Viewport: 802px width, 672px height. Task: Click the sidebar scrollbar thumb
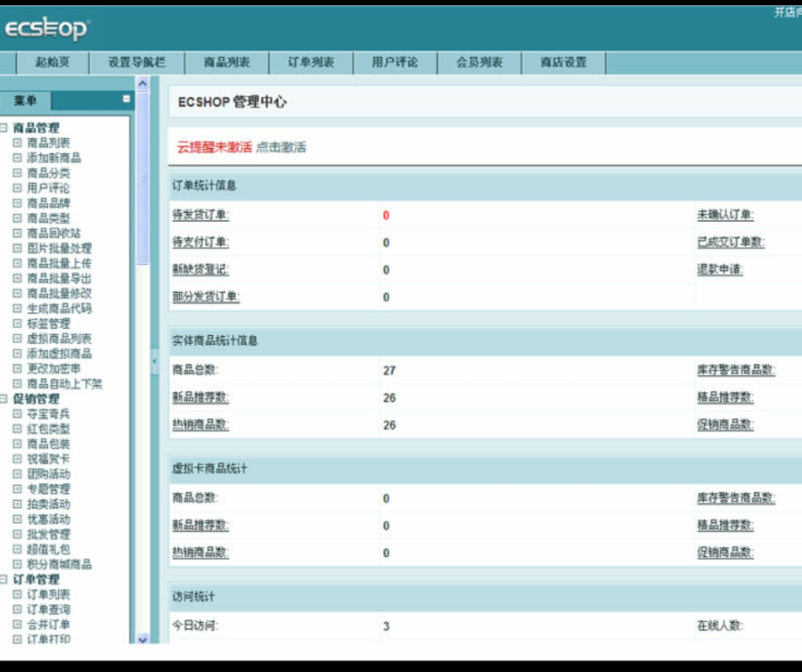pos(143,178)
